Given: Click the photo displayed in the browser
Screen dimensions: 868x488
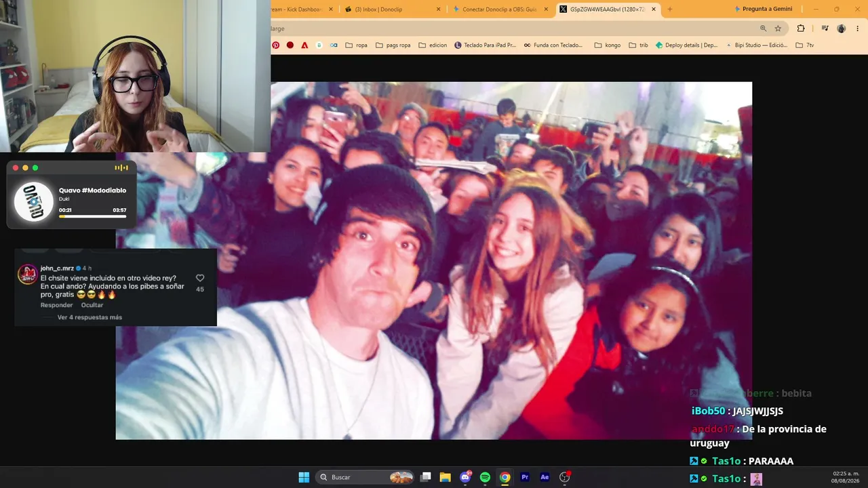Looking at the screenshot, I should click(x=434, y=261).
